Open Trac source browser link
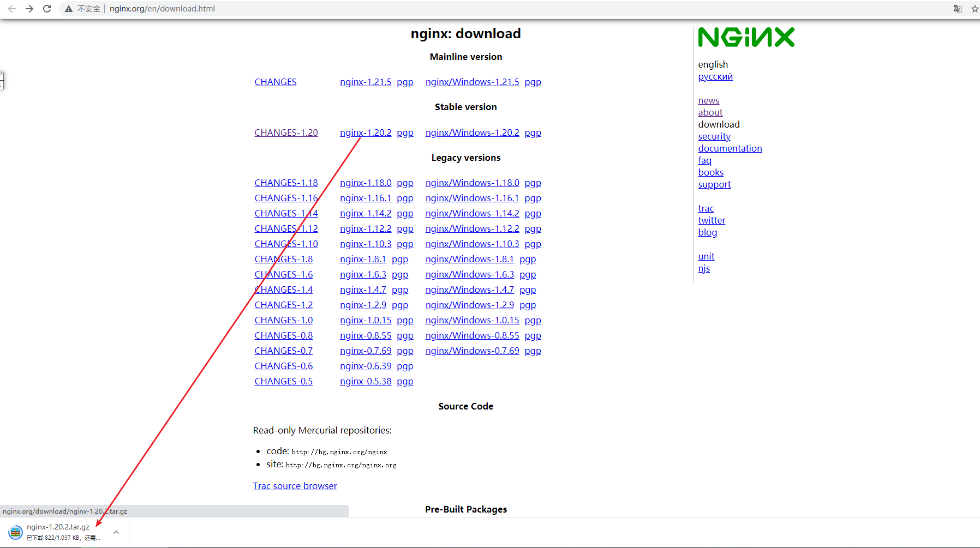Image resolution: width=980 pixels, height=548 pixels. [x=295, y=486]
